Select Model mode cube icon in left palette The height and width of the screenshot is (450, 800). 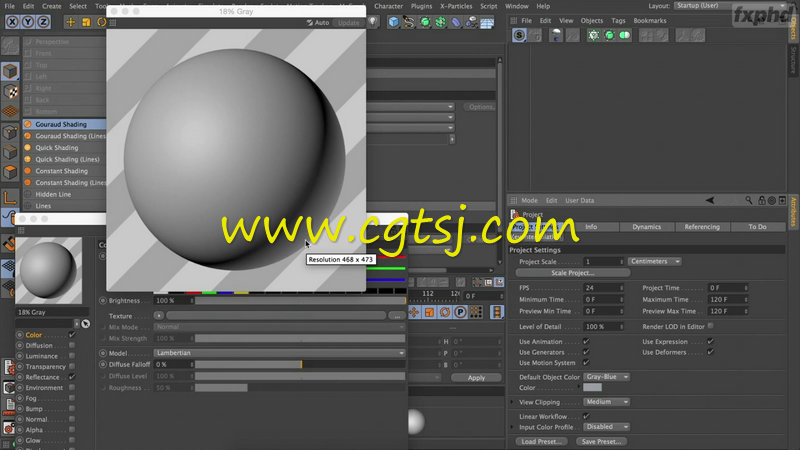point(10,71)
